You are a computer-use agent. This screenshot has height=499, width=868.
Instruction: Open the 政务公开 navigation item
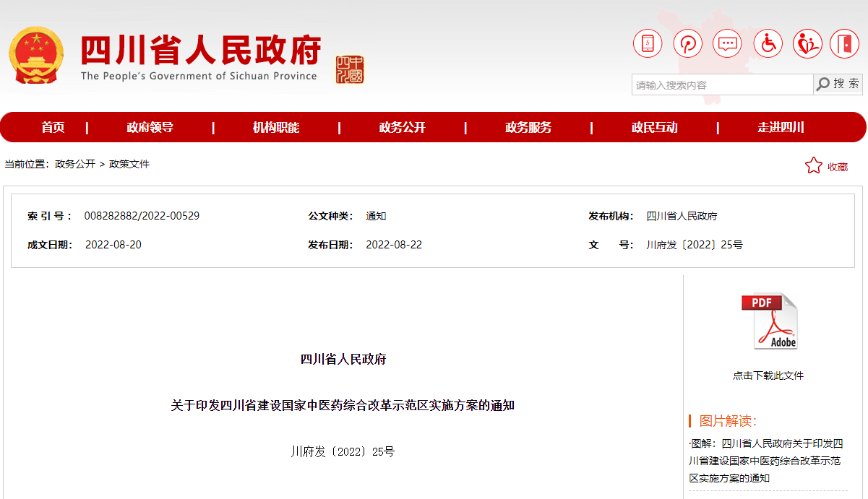tap(403, 128)
